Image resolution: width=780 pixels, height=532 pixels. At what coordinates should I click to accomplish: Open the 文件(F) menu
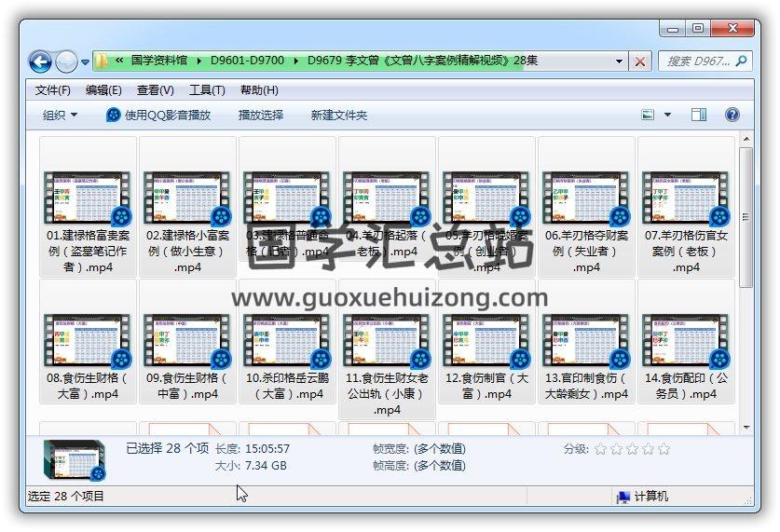[x=53, y=90]
